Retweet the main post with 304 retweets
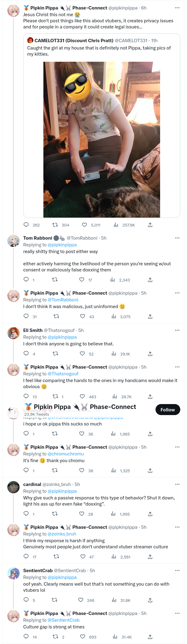Image resolution: width=187 pixels, height=644 pixels. [x=55, y=225]
